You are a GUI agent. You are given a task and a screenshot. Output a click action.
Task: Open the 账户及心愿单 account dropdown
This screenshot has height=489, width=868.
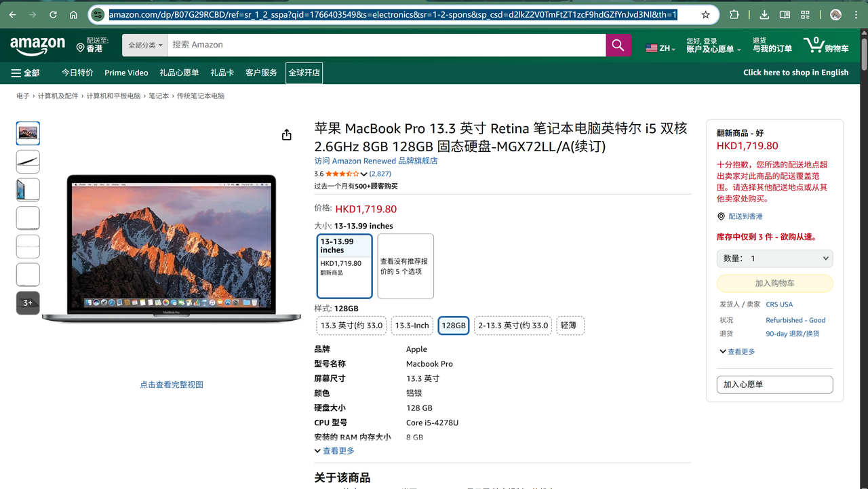coord(713,45)
